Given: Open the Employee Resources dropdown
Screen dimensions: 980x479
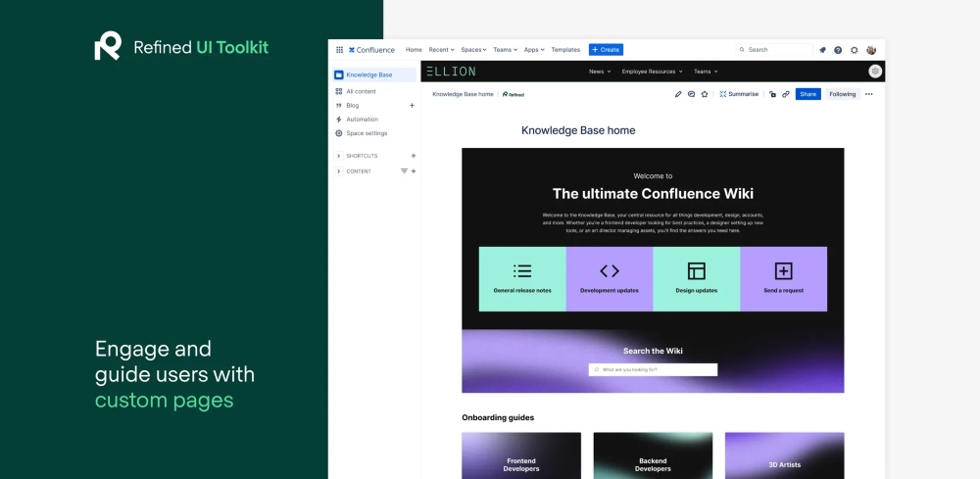Looking at the screenshot, I should point(652,72).
